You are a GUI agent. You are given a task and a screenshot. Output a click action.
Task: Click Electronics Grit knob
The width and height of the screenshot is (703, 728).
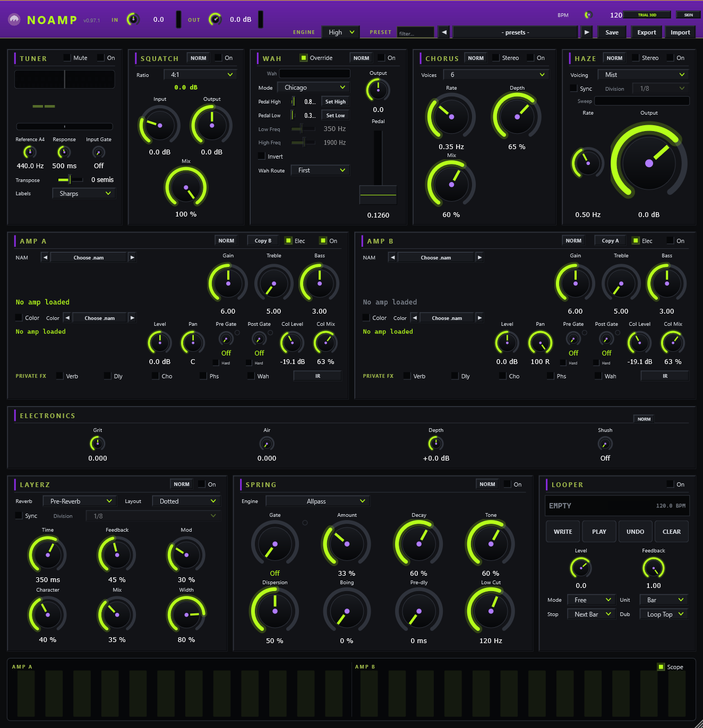(98, 443)
